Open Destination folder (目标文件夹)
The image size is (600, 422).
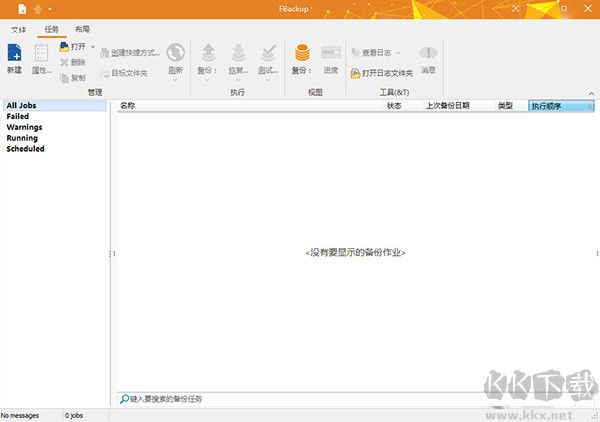click(x=124, y=73)
